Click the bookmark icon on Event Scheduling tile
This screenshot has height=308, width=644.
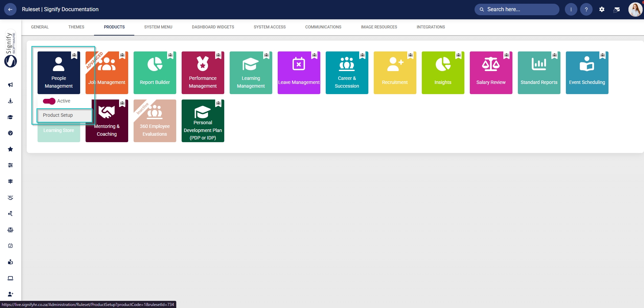click(603, 55)
